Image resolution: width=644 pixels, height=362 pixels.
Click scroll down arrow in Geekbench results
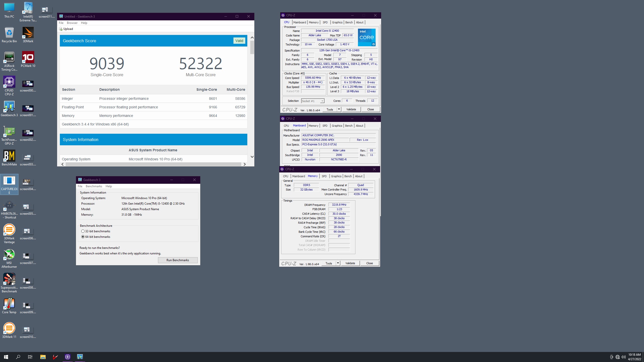(x=252, y=157)
